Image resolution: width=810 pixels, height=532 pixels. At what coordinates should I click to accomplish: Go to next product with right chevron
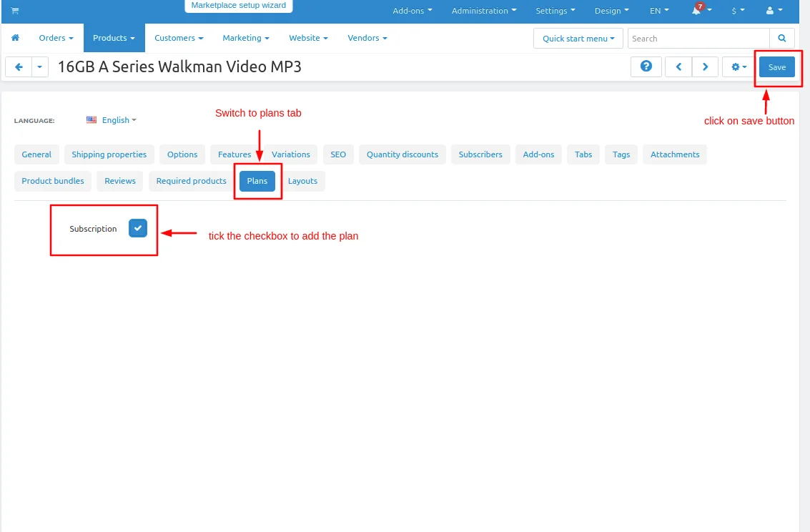point(705,66)
